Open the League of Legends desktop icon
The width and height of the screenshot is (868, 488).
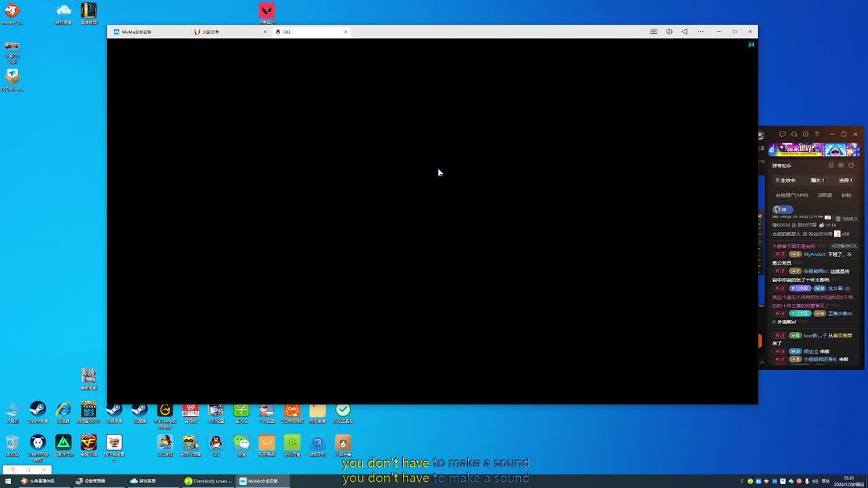coord(89,12)
